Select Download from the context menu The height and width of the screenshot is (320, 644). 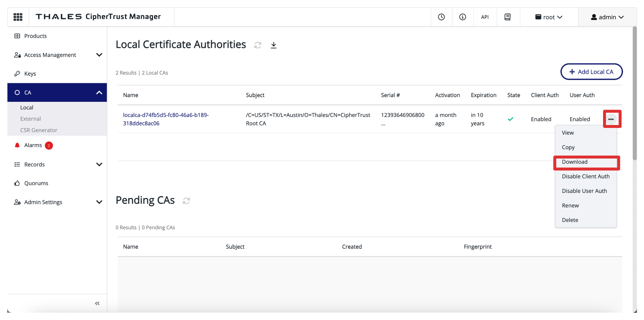point(575,162)
